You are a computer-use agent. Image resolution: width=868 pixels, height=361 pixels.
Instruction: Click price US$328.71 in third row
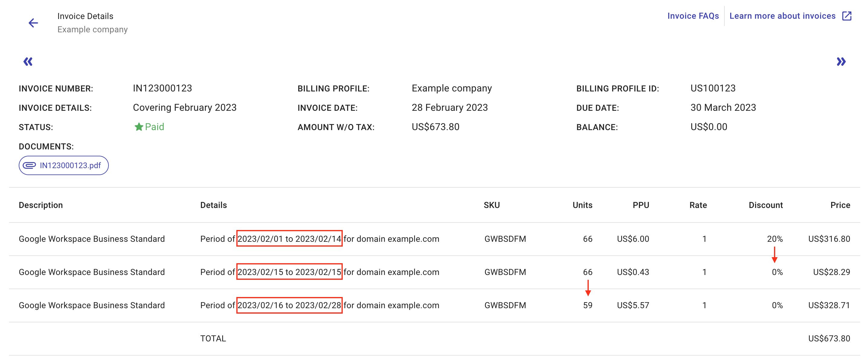coord(829,305)
